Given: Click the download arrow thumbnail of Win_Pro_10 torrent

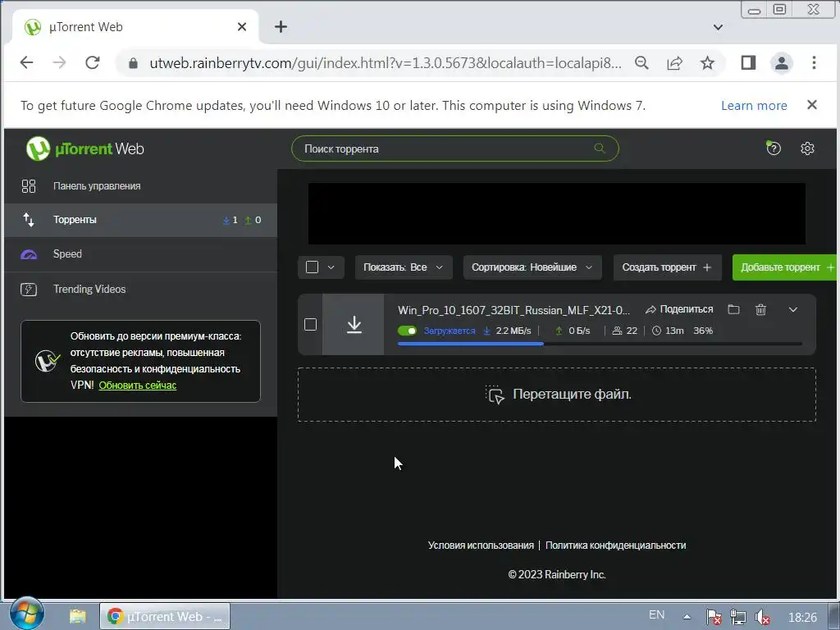Looking at the screenshot, I should point(354,325).
